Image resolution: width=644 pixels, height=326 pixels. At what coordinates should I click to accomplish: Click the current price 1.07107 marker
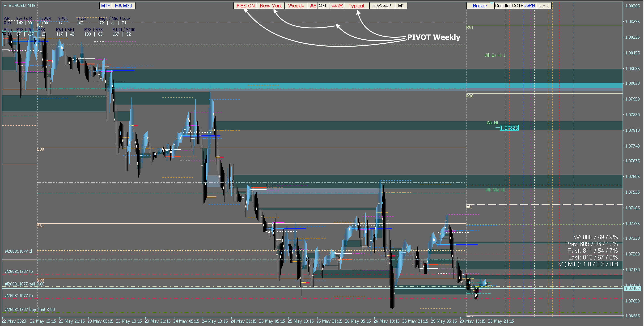[632, 288]
